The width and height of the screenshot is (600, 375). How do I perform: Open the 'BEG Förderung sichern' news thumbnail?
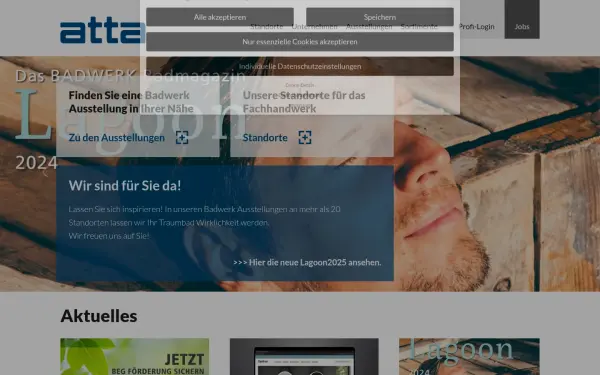point(135,356)
